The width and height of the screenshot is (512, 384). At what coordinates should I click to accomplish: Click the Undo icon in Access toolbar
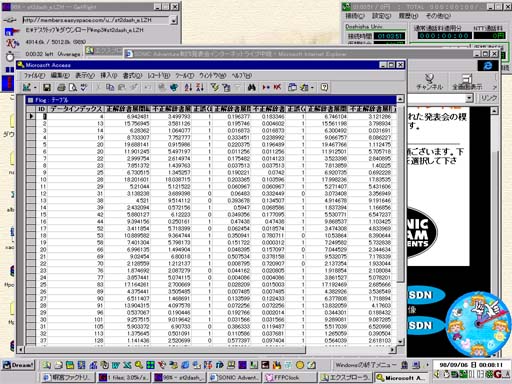(148, 87)
